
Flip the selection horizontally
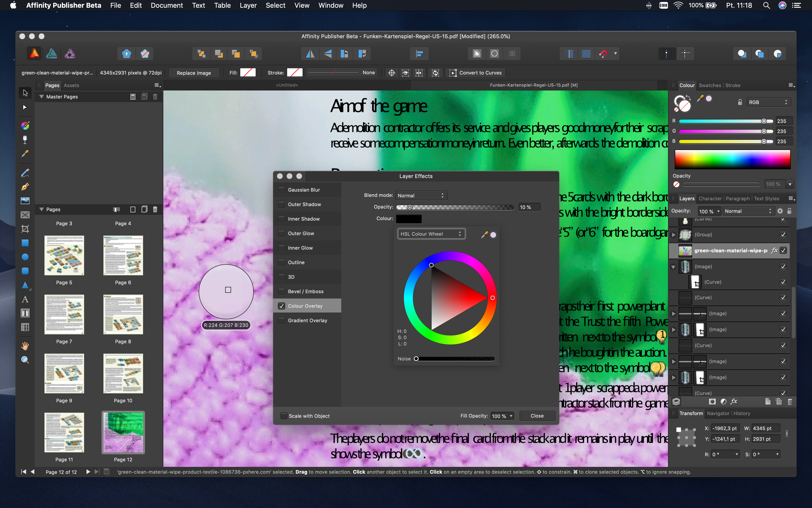pos(310,54)
